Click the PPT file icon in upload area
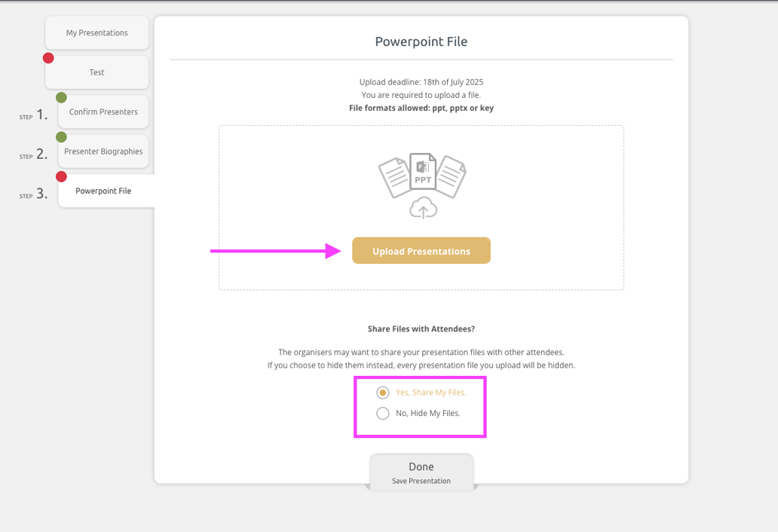 click(422, 172)
